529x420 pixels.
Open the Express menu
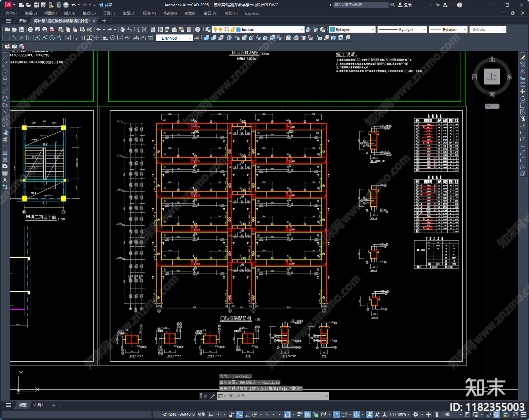[x=252, y=13]
